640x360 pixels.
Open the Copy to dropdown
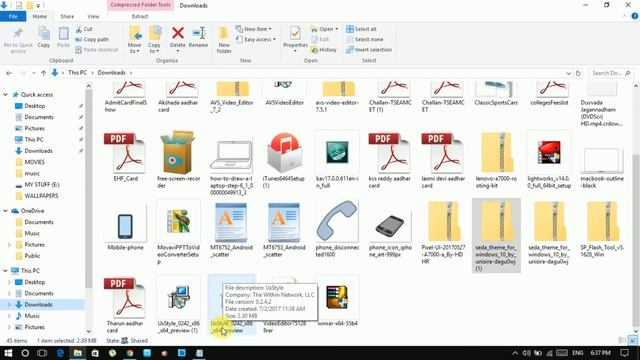[x=154, y=40]
